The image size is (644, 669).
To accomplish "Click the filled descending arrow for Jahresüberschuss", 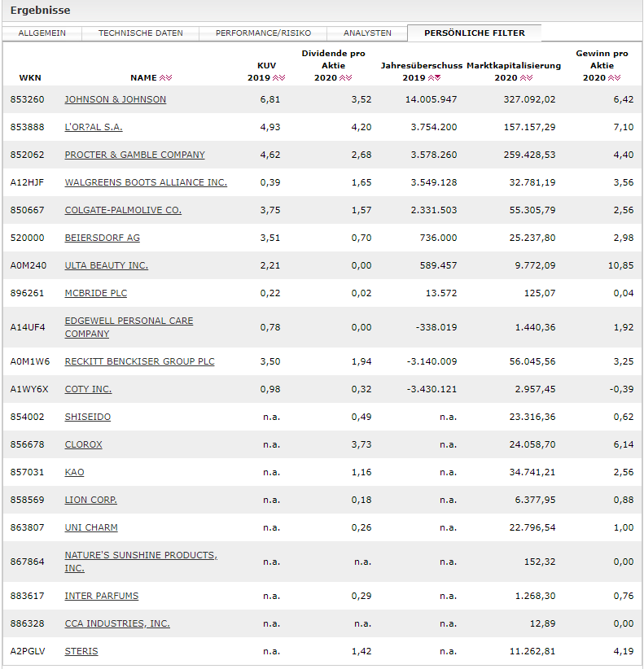I will (437, 77).
